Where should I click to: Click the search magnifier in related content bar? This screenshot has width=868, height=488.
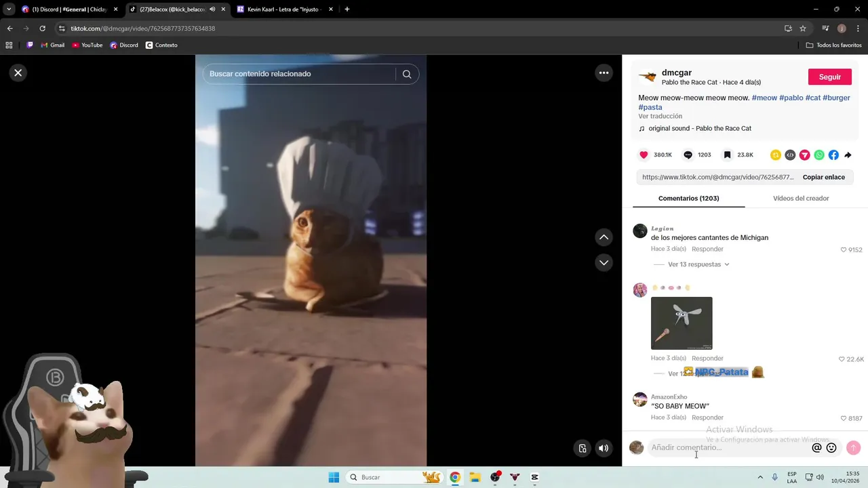pyautogui.click(x=407, y=74)
